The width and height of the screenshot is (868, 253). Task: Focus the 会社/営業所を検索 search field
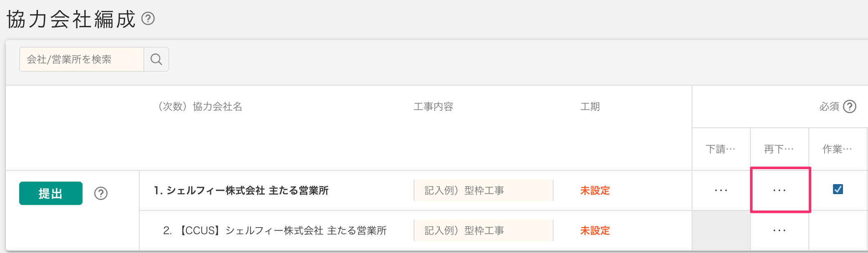tap(82, 59)
